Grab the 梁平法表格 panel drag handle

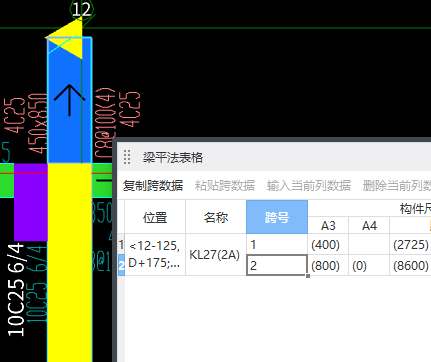pos(127,157)
